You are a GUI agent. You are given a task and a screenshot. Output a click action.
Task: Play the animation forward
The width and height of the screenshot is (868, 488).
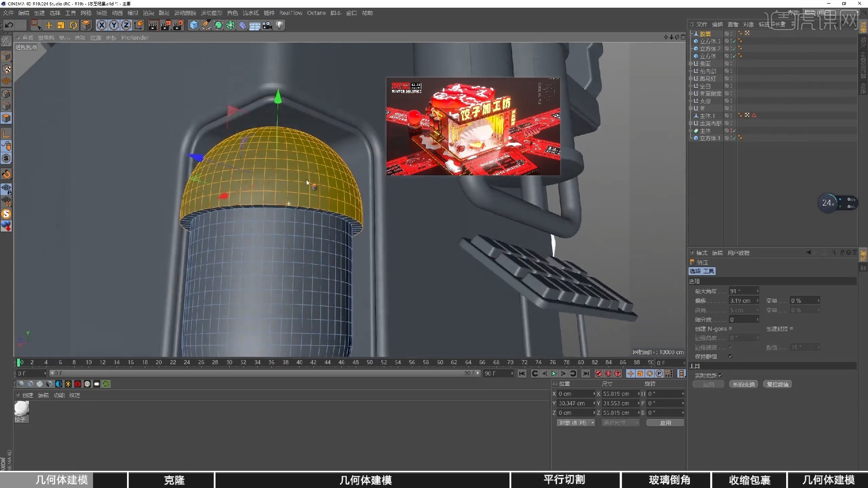tap(554, 374)
